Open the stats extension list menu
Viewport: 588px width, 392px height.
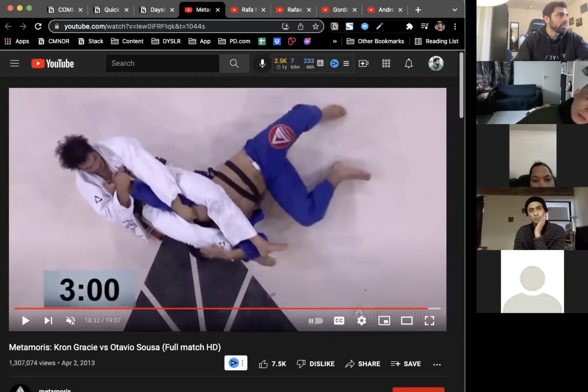pos(346,63)
